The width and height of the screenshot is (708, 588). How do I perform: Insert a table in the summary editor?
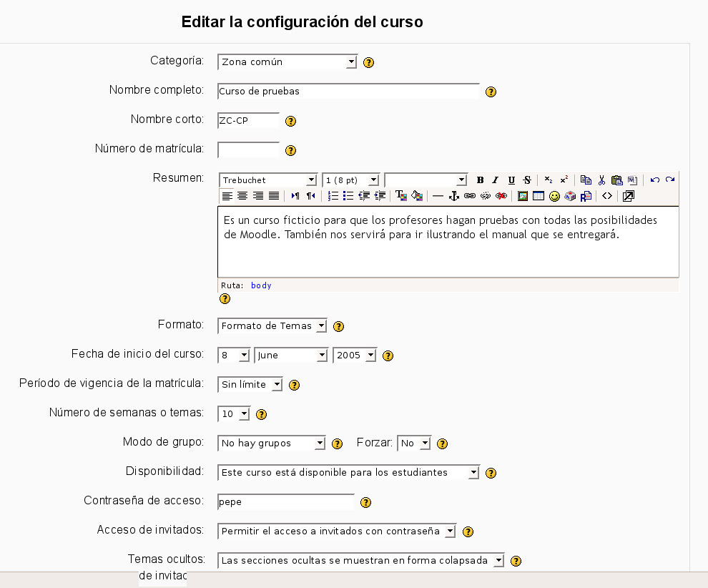pyautogui.click(x=537, y=195)
